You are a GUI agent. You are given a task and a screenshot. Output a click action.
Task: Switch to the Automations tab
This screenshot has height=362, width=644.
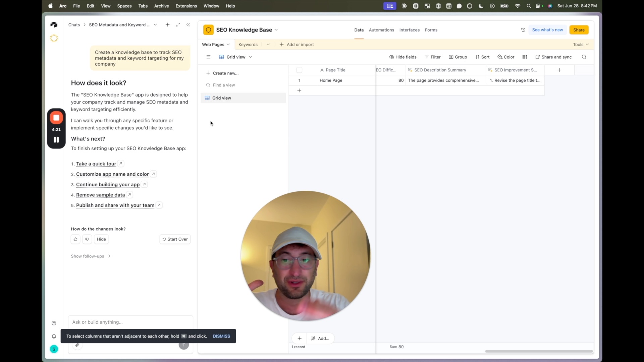pos(381,30)
